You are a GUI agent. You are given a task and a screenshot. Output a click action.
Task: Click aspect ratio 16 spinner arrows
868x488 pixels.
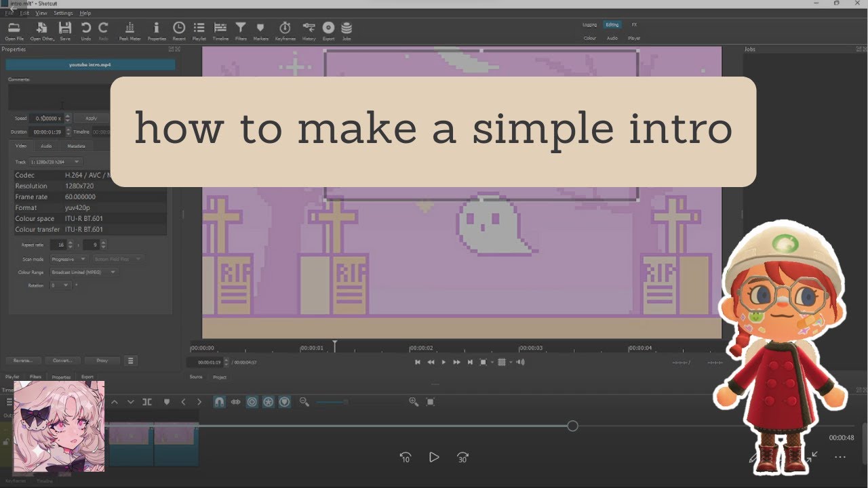tap(71, 245)
